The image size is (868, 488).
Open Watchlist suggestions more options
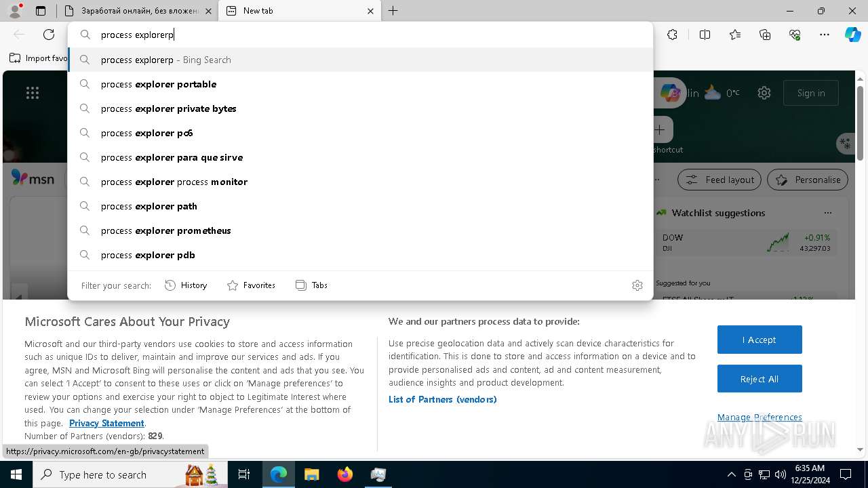click(827, 213)
